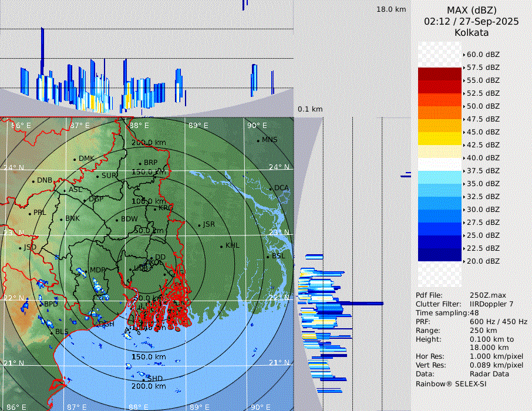Click the MAX (dBZ) title text
The width and height of the screenshot is (532, 411).
(x=472, y=10)
